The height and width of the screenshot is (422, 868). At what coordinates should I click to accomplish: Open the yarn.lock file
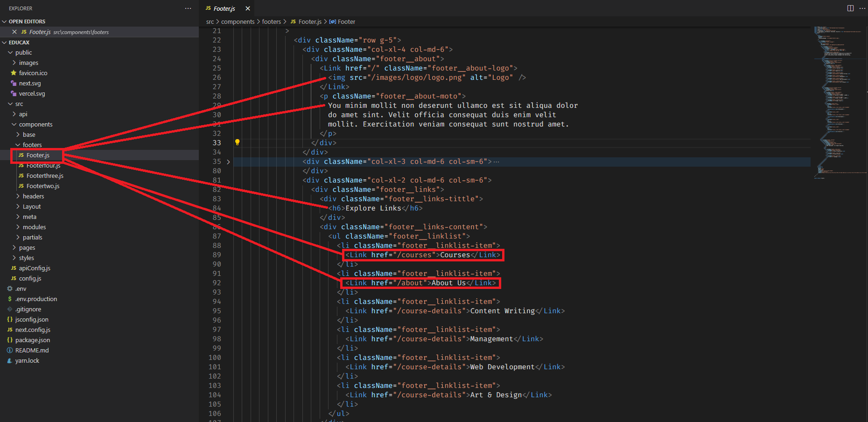27,360
